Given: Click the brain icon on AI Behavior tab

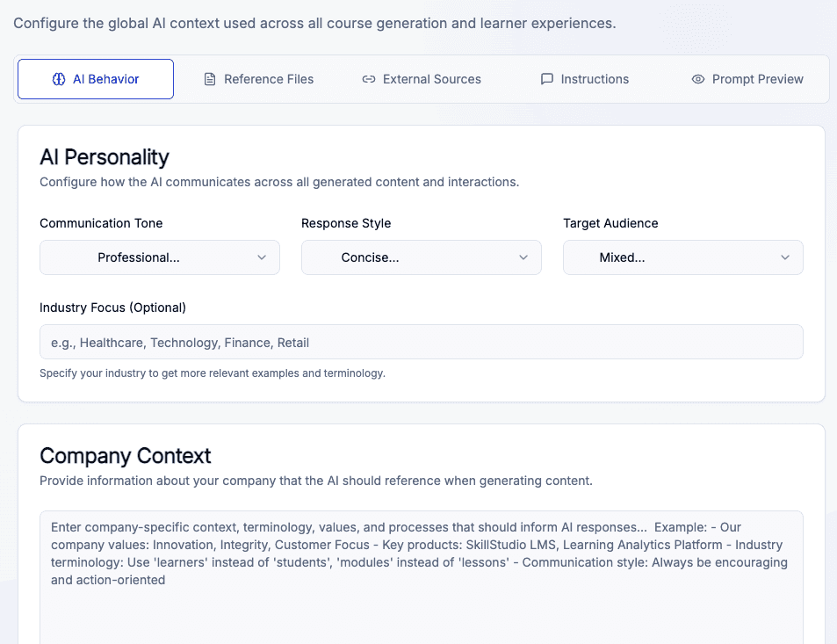Looking at the screenshot, I should [59, 79].
